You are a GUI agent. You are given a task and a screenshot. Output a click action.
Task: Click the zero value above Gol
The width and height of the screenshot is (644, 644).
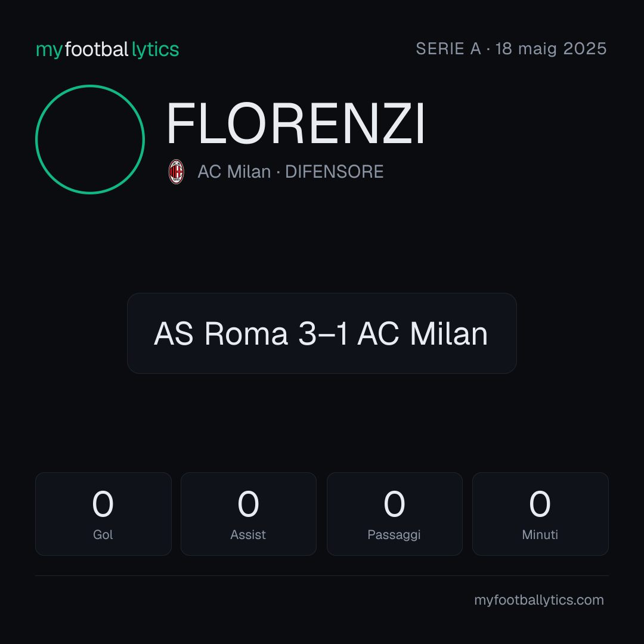click(x=103, y=504)
